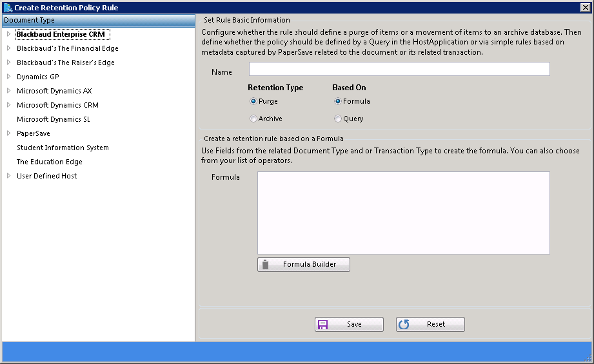The width and height of the screenshot is (594, 364).
Task: Reset the rule form
Action: [430, 325]
